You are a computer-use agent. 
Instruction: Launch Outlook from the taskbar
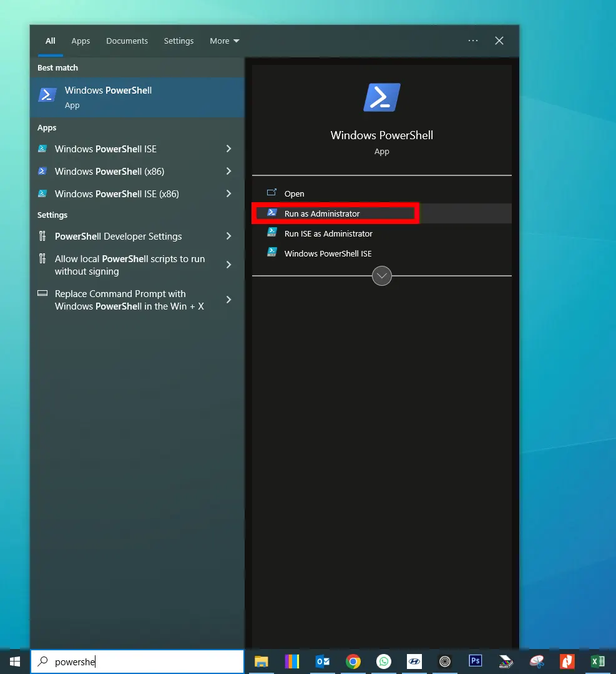(x=323, y=662)
